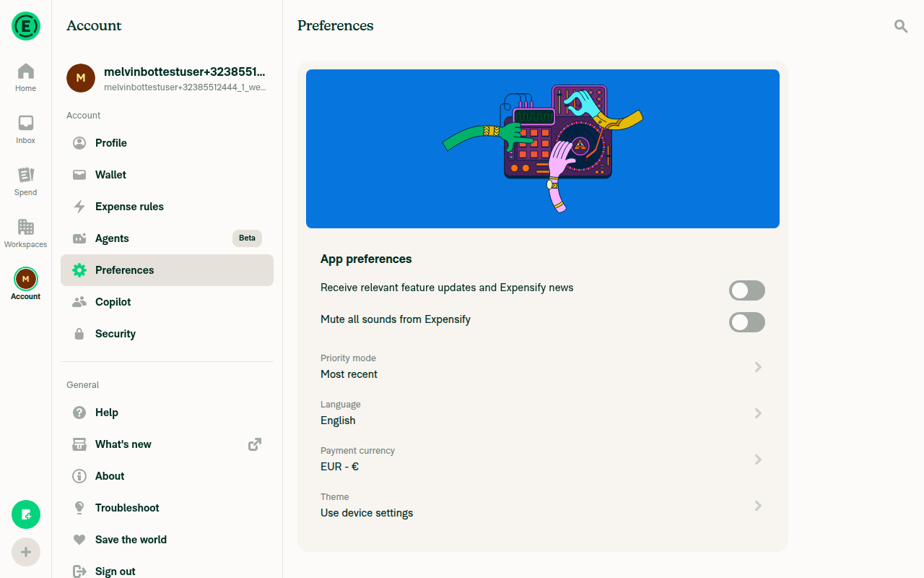Click 'Mute all sounds from Expensify' text
The height and width of the screenshot is (578, 924).
pos(396,319)
